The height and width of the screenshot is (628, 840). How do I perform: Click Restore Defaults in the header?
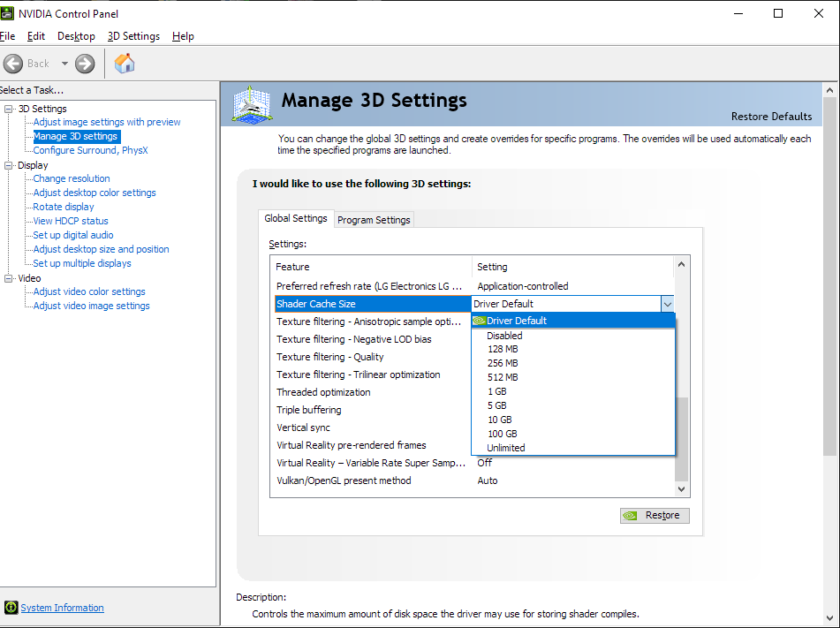coord(771,117)
